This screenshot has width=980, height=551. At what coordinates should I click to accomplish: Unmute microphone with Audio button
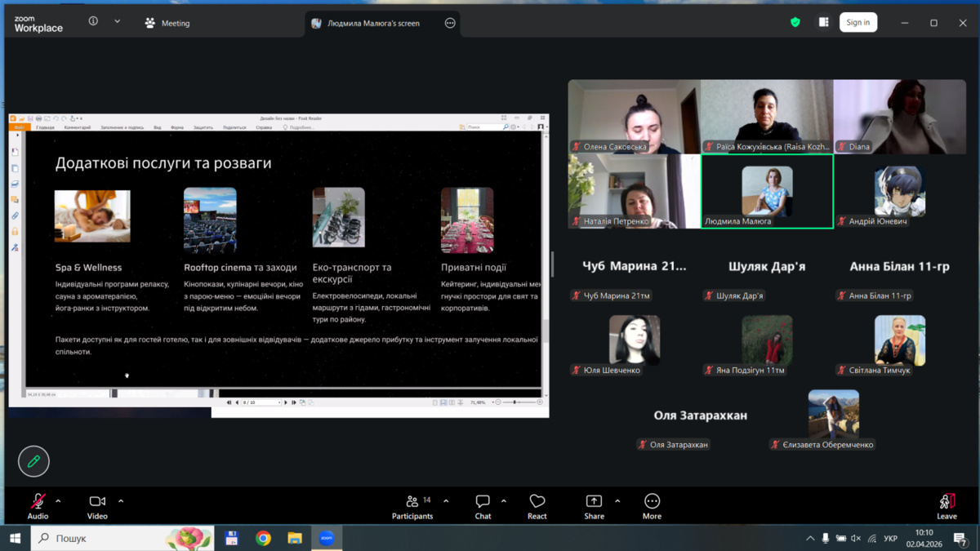(38, 505)
